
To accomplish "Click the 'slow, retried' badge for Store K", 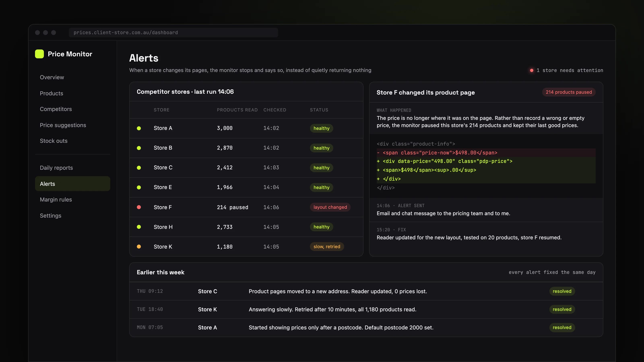I will tap(327, 247).
